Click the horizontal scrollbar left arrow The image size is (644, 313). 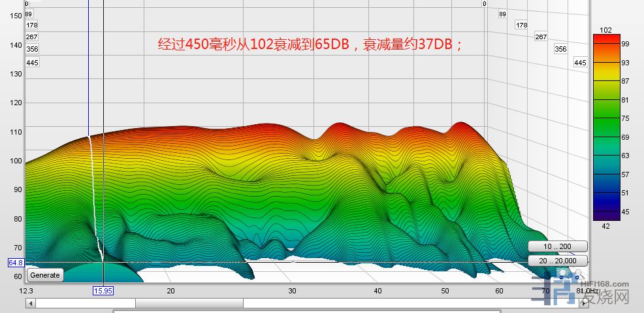click(x=30, y=303)
